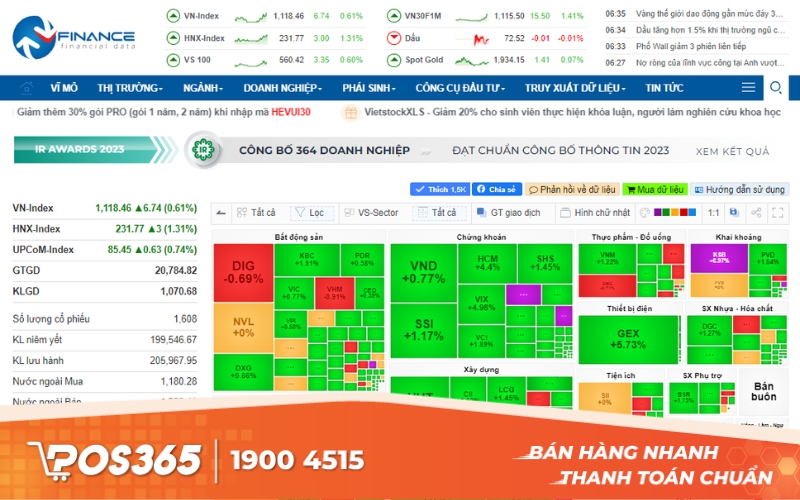Click the Mua dữ liệu button
Image resolution: width=800 pixels, height=500 pixels.
click(x=655, y=189)
